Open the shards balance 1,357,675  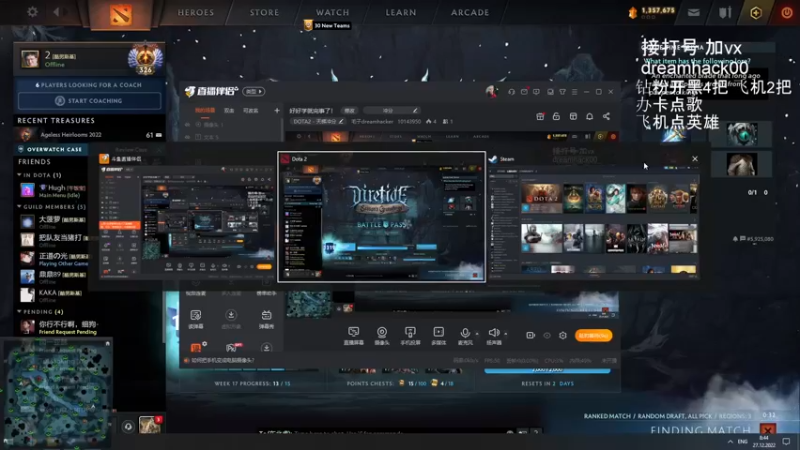click(652, 12)
